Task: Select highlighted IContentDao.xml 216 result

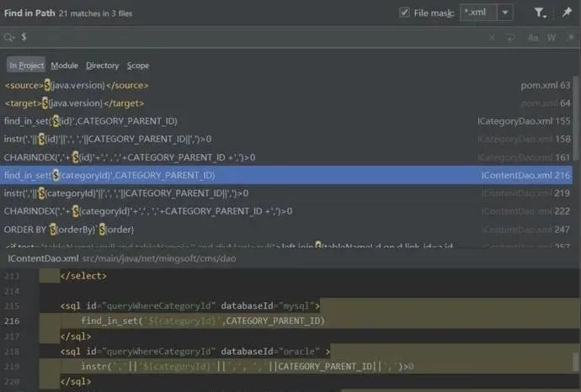Action: click(x=286, y=175)
